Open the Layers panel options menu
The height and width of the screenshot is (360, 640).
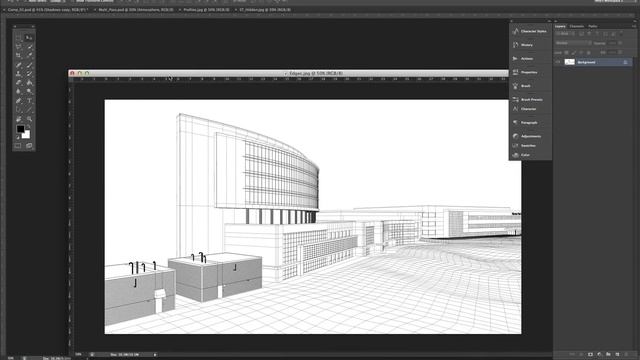pyautogui.click(x=634, y=26)
